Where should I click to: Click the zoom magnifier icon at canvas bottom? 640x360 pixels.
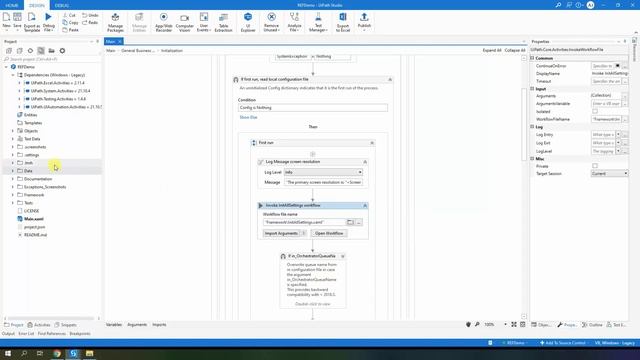tap(477, 324)
